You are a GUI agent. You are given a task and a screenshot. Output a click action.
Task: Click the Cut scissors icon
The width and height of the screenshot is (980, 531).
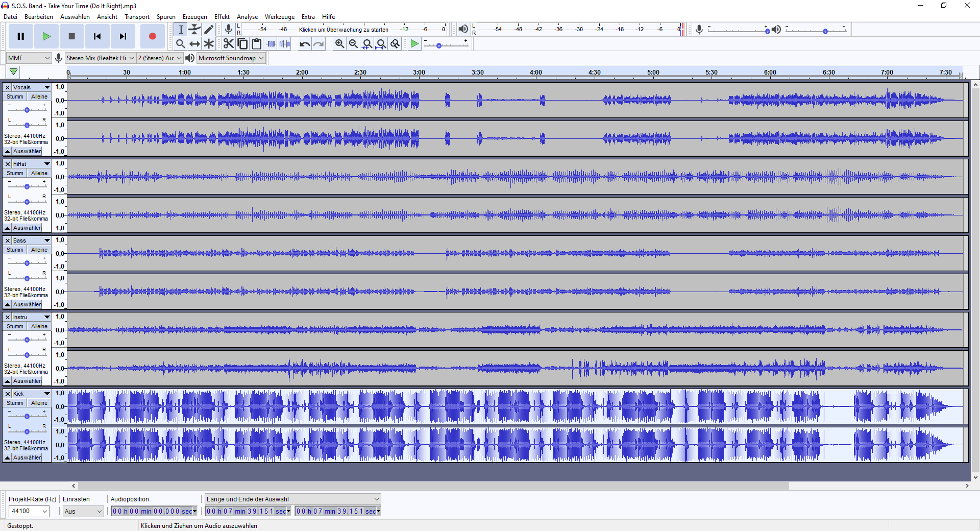[228, 44]
